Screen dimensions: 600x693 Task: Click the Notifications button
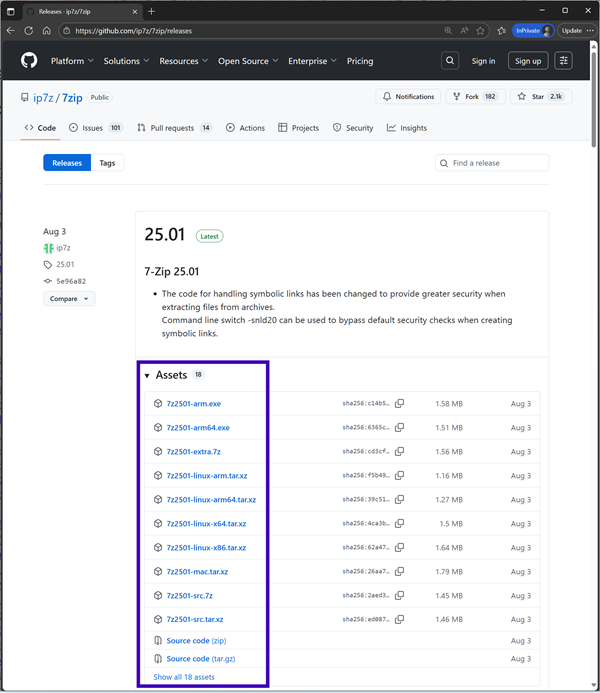pyautogui.click(x=408, y=96)
